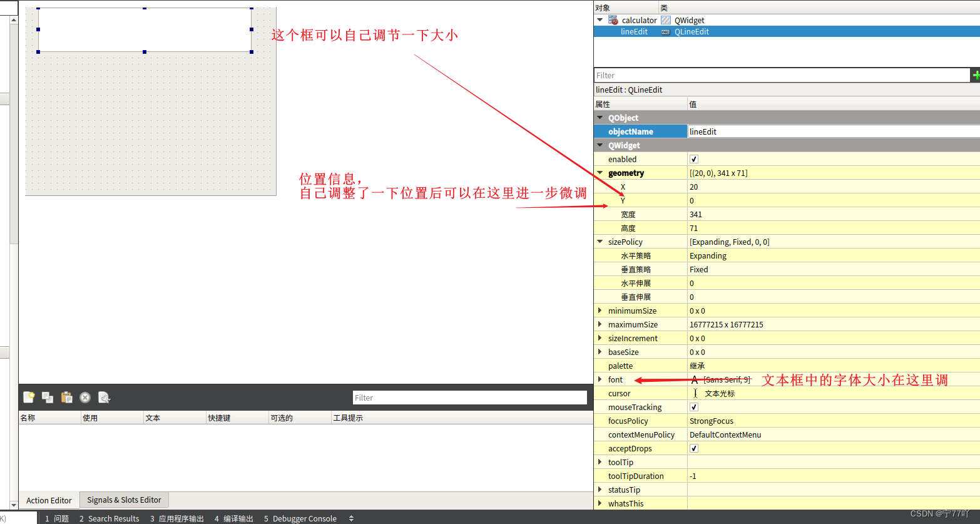Image resolution: width=980 pixels, height=524 pixels.
Task: Expand the minimumSize property
Action: coord(600,311)
